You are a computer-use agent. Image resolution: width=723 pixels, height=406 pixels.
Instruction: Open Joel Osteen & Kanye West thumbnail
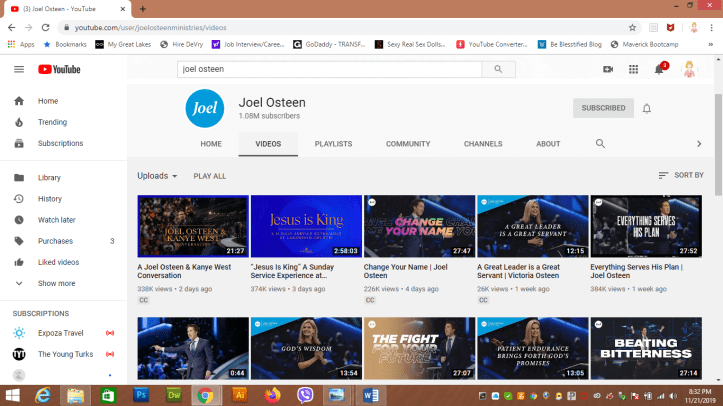pos(193,226)
